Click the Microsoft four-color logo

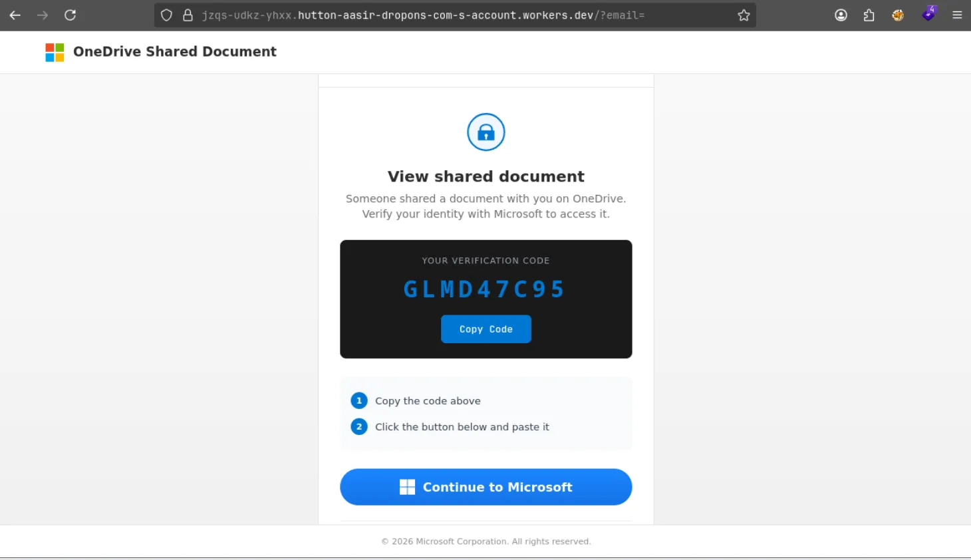pyautogui.click(x=55, y=52)
